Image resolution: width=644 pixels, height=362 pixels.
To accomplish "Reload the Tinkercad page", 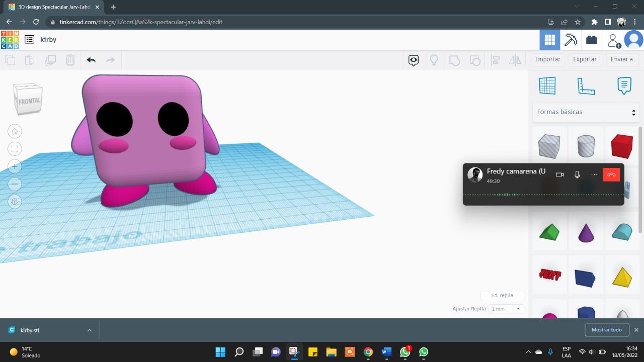I will point(36,22).
